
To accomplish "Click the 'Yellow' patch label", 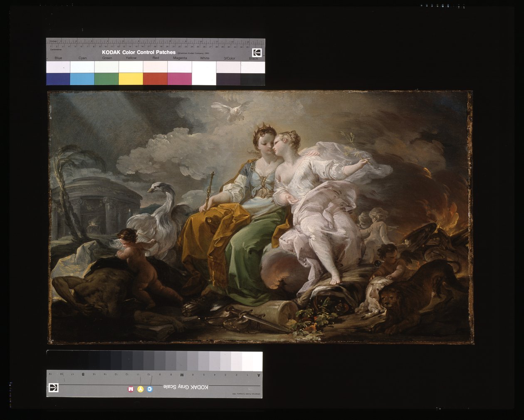I will 131,58.
